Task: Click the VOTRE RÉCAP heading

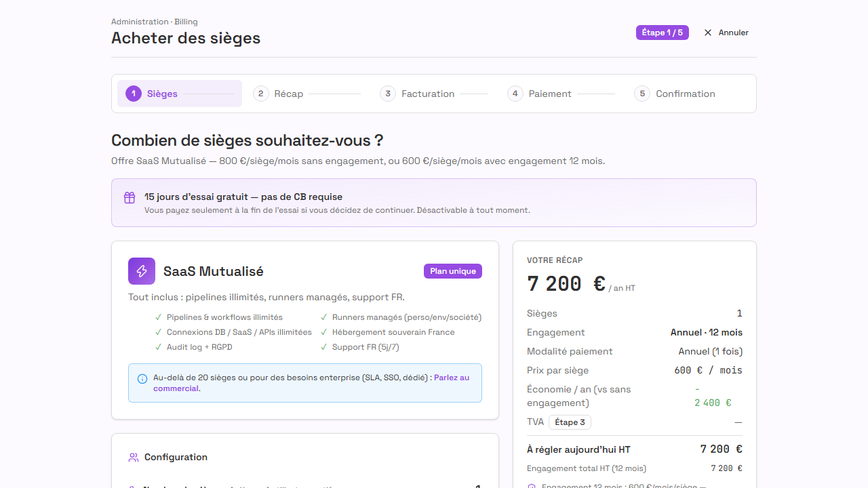Action: pyautogui.click(x=555, y=260)
